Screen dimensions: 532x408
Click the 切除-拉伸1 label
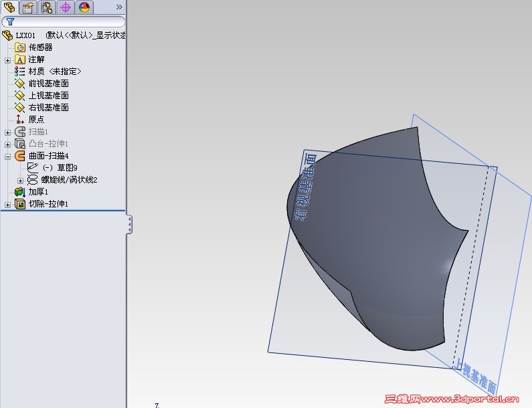49,204
